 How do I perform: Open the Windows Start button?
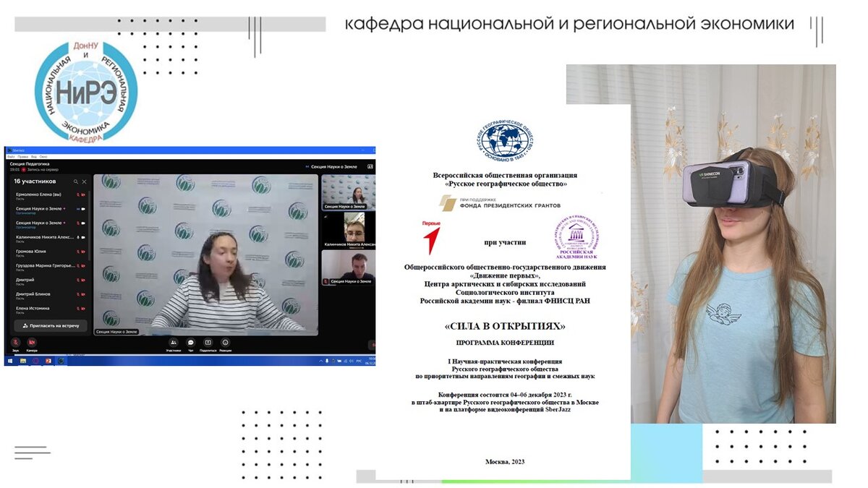pyautogui.click(x=10, y=361)
